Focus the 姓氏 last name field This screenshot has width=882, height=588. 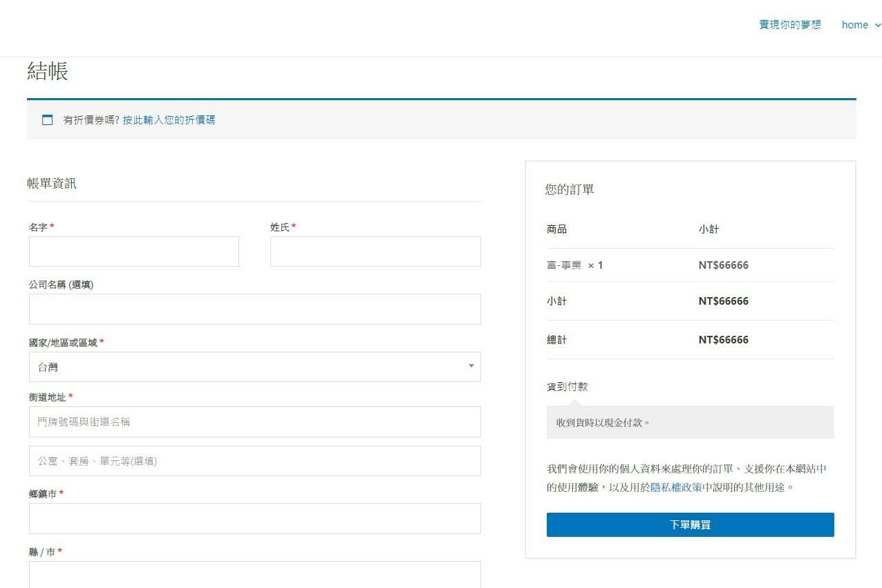tap(375, 252)
